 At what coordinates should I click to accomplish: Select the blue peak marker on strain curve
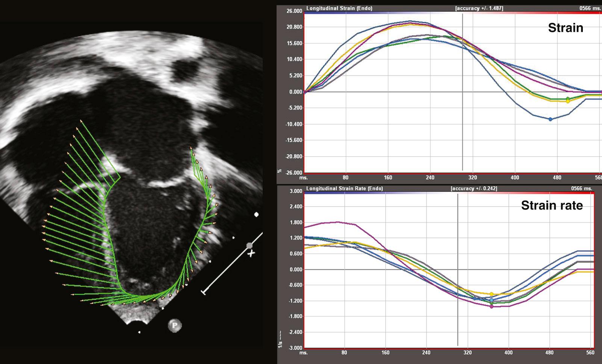[550, 119]
